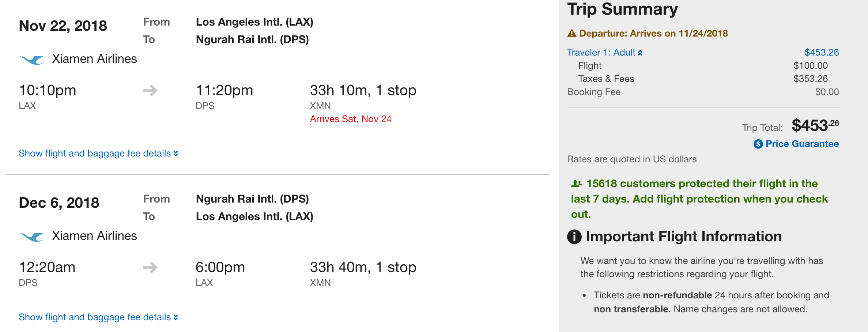
Task: Click the people icon by the customers protected message
Action: pos(577,184)
